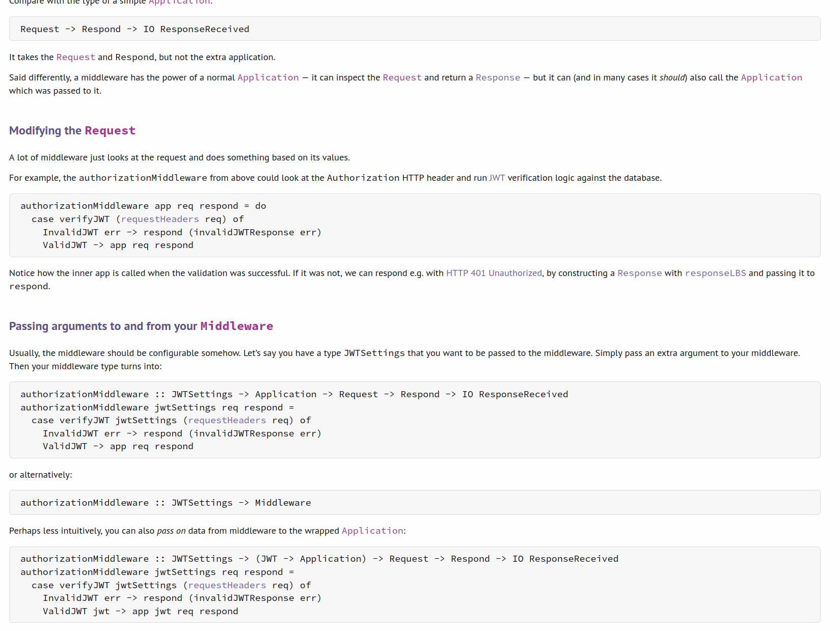Click requestHeaders in the last code block
Viewport: 840px width, 631px height.
227,585
